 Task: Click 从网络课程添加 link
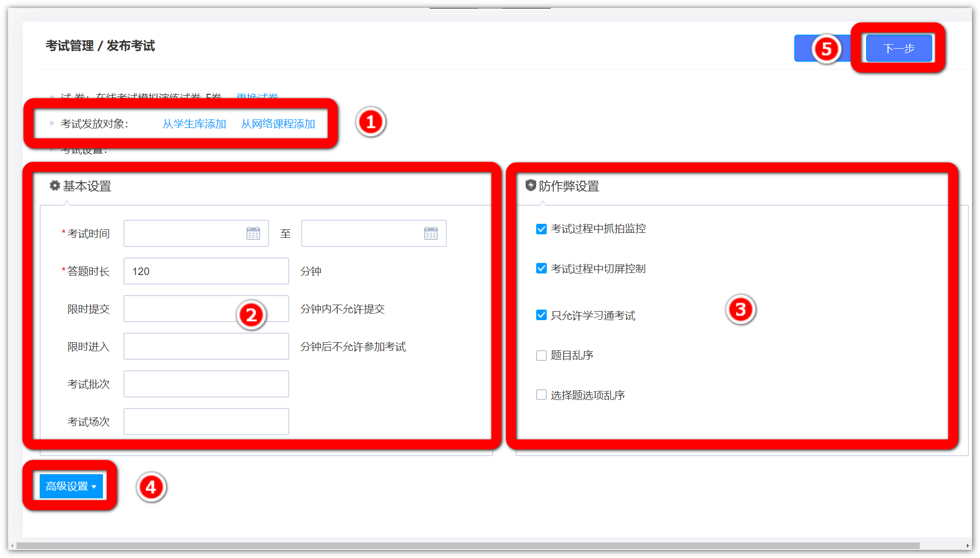[x=278, y=124]
